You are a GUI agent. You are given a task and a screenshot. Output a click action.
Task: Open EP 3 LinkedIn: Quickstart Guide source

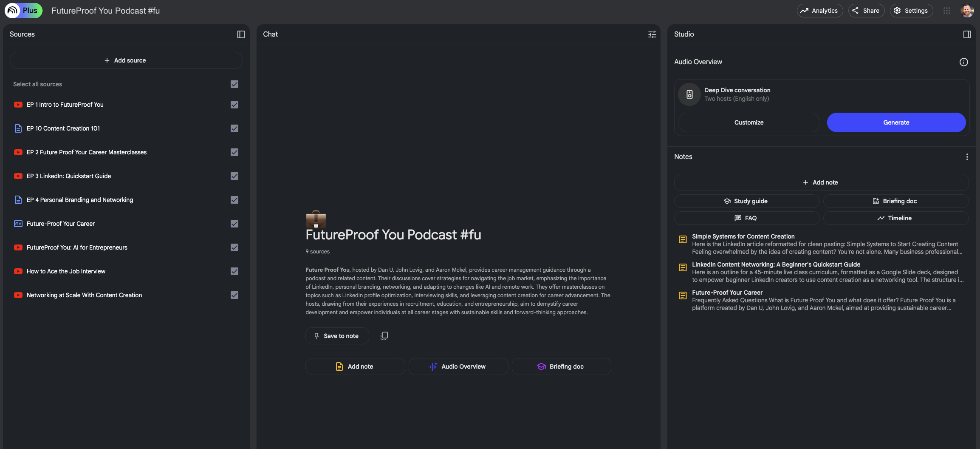(x=69, y=176)
